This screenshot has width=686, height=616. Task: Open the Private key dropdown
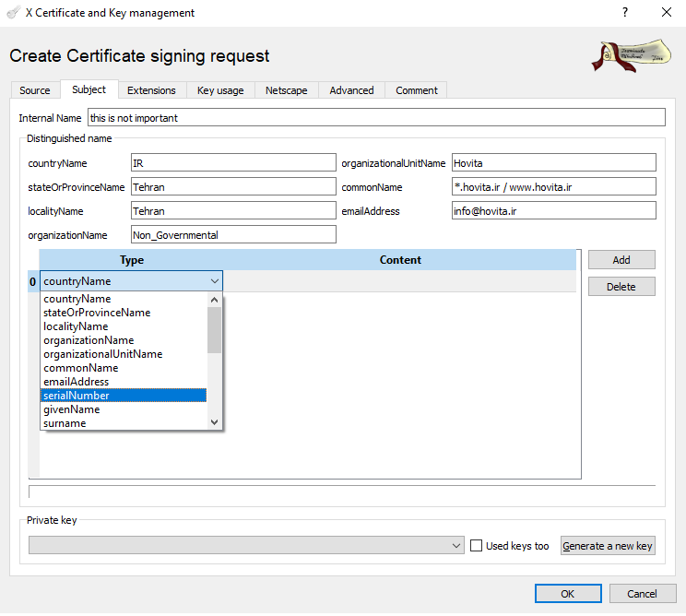[x=246, y=546]
